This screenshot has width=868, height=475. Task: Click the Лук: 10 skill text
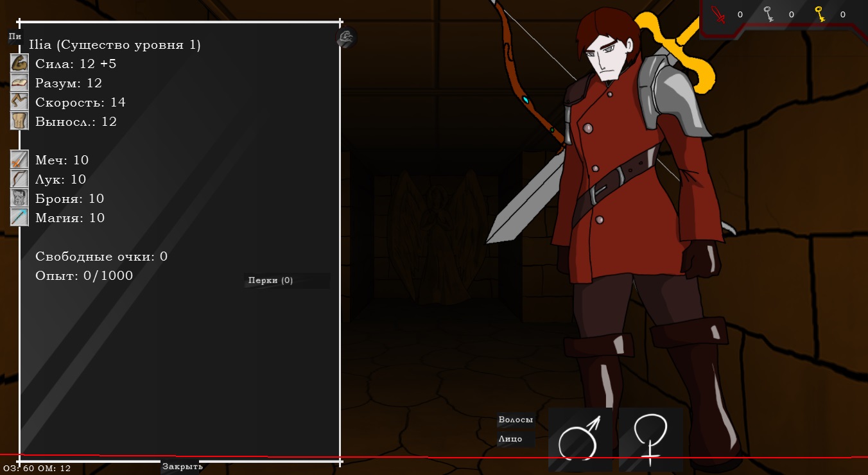point(60,179)
